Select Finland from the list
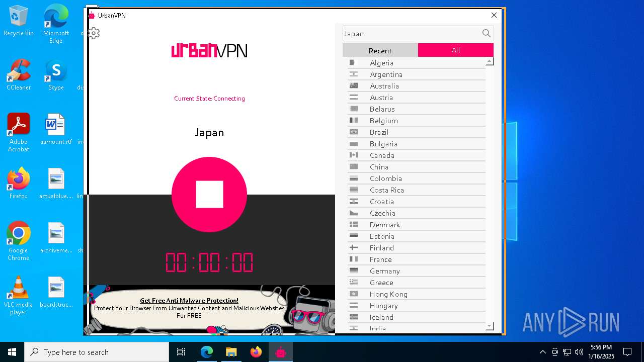Image resolution: width=644 pixels, height=362 pixels. [x=417, y=248]
